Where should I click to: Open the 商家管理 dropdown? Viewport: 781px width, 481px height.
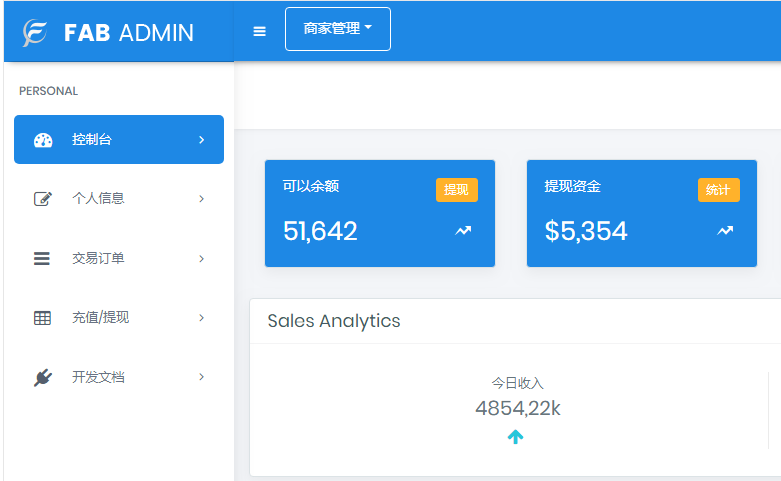click(337, 29)
